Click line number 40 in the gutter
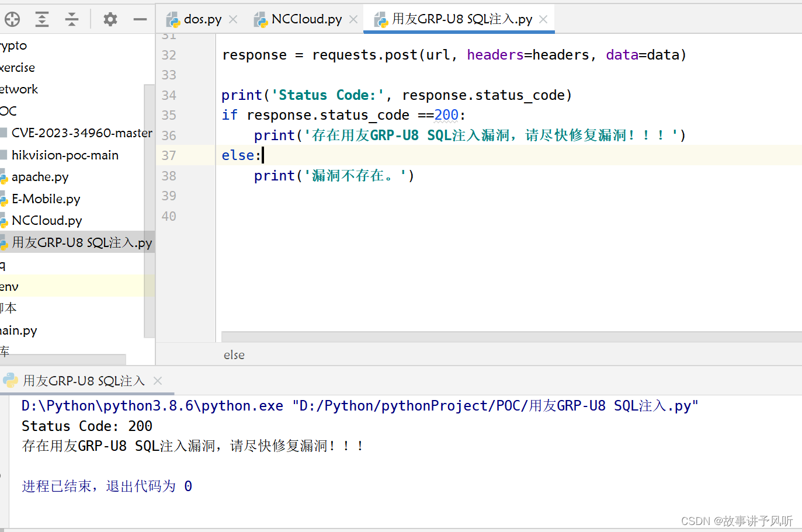The height and width of the screenshot is (532, 802). 169,216
